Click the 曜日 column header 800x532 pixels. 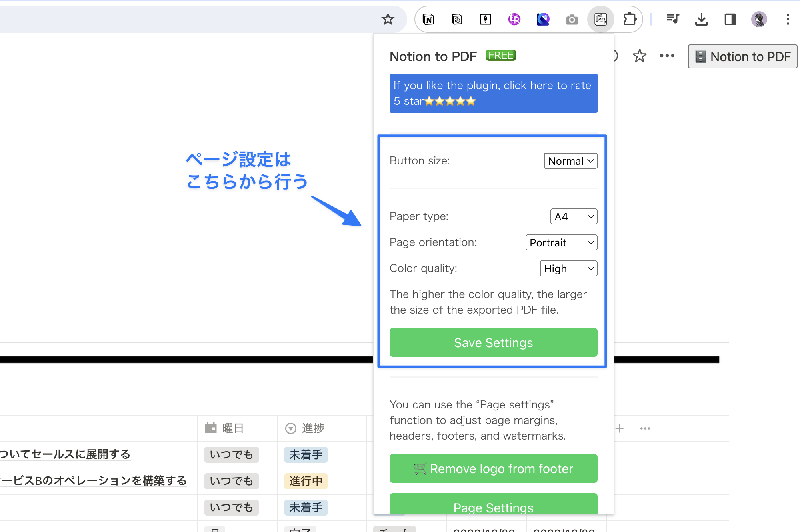(238, 428)
